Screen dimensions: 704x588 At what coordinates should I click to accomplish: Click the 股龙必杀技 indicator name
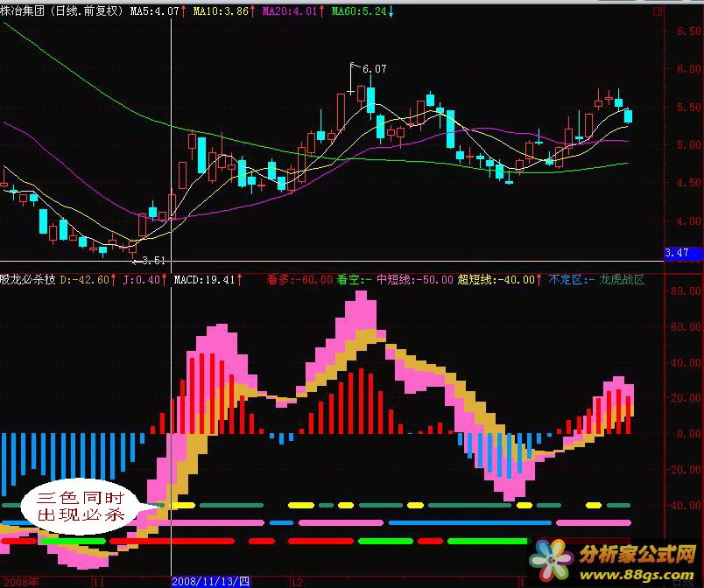(x=28, y=280)
